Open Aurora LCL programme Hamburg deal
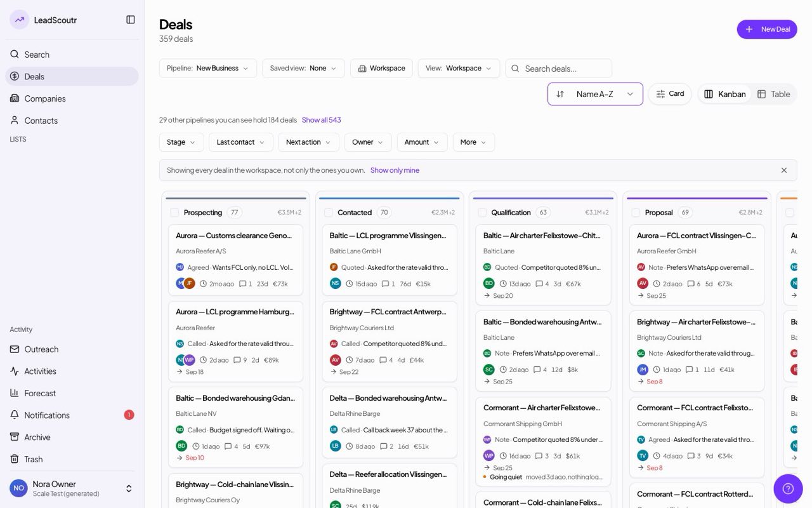The height and width of the screenshot is (508, 812). (235, 340)
